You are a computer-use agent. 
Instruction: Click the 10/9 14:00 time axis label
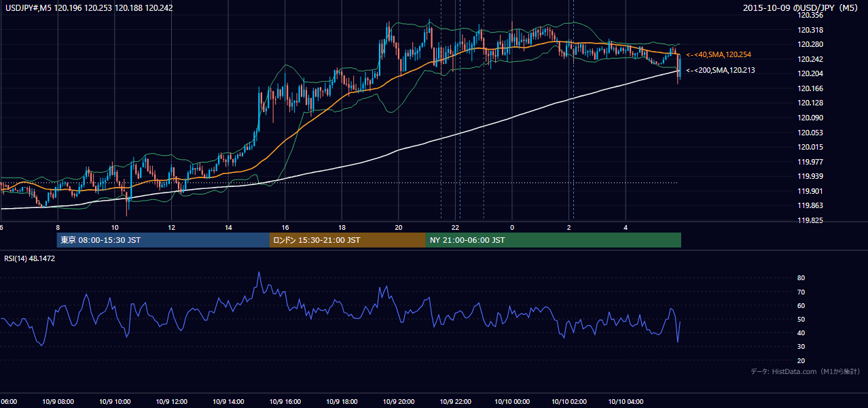click(230, 402)
